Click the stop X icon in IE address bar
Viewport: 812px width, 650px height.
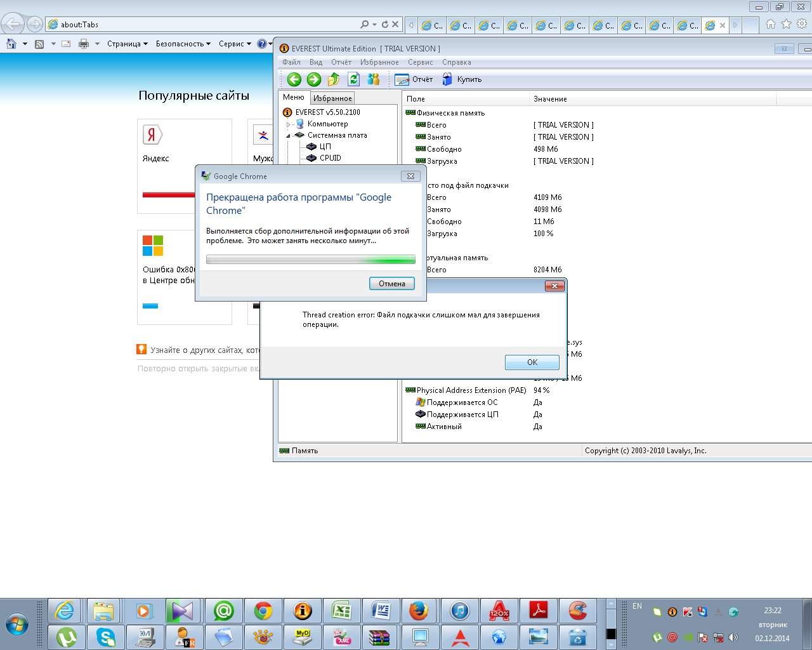tap(395, 25)
